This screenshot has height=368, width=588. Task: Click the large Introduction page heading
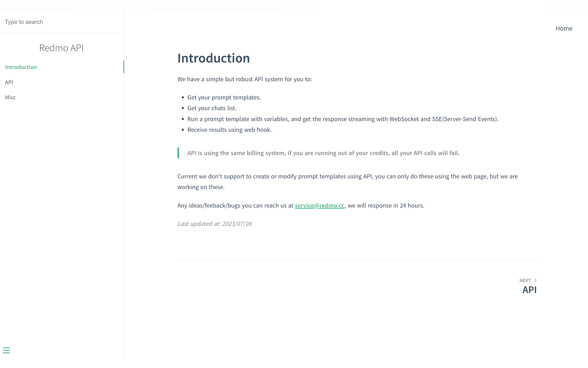click(x=213, y=58)
